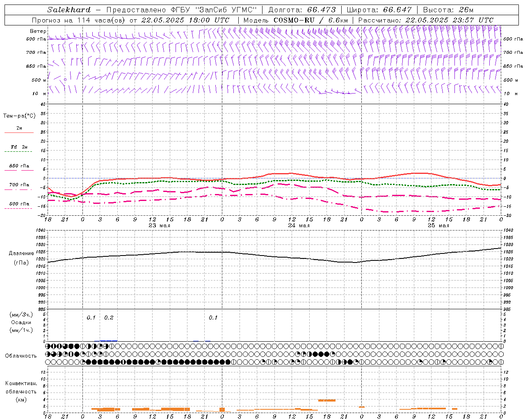Viewport: 525px width, 420px height.
Task: Click the Высота: 26м header field
Action: [448, 10]
